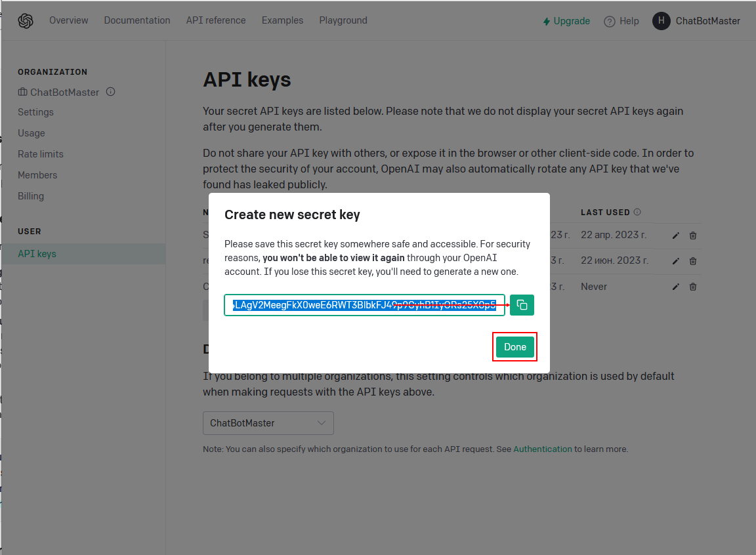This screenshot has height=555, width=756.
Task: Delete the key that was never used
Action: point(693,287)
